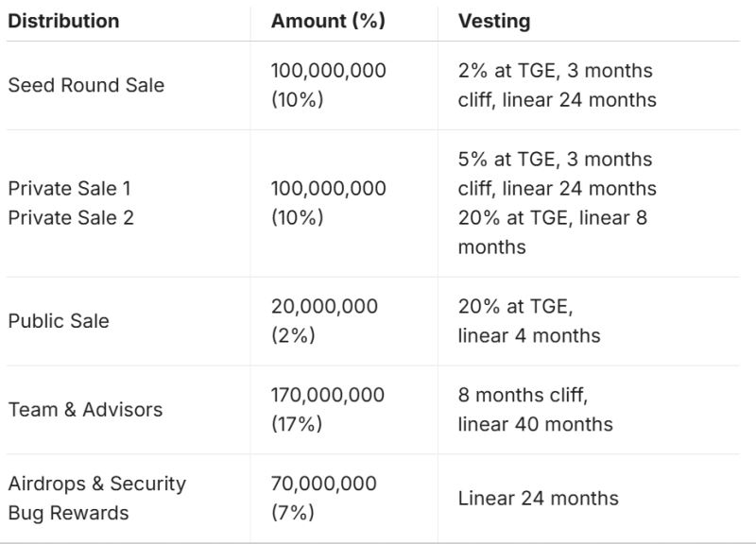Click the Private Sale 2 label

(x=71, y=217)
